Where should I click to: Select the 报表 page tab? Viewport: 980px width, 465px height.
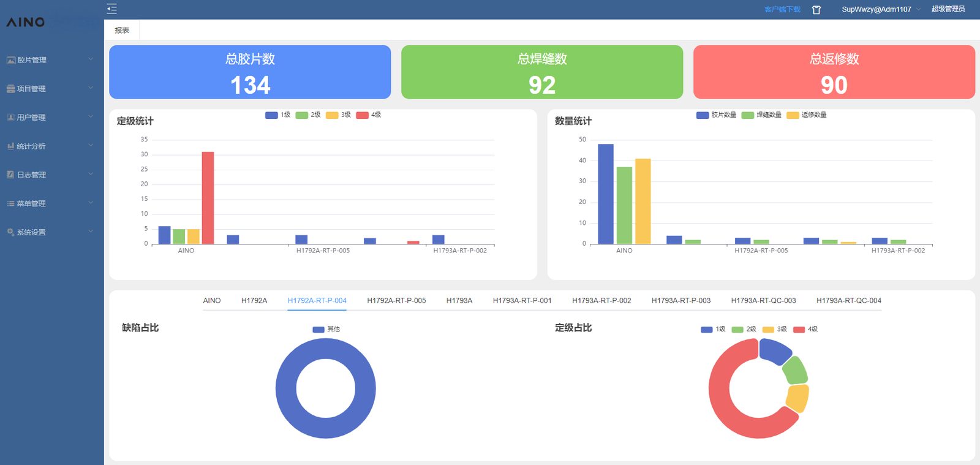(122, 30)
